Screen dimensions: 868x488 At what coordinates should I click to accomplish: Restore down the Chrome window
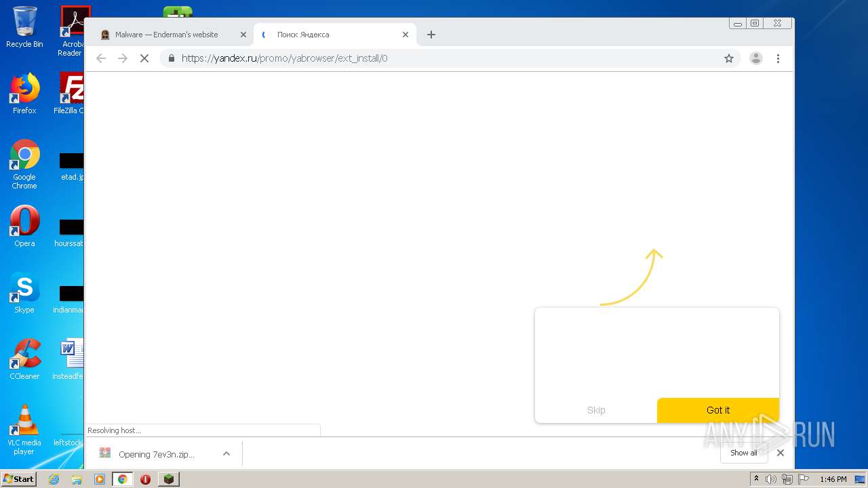coord(755,23)
